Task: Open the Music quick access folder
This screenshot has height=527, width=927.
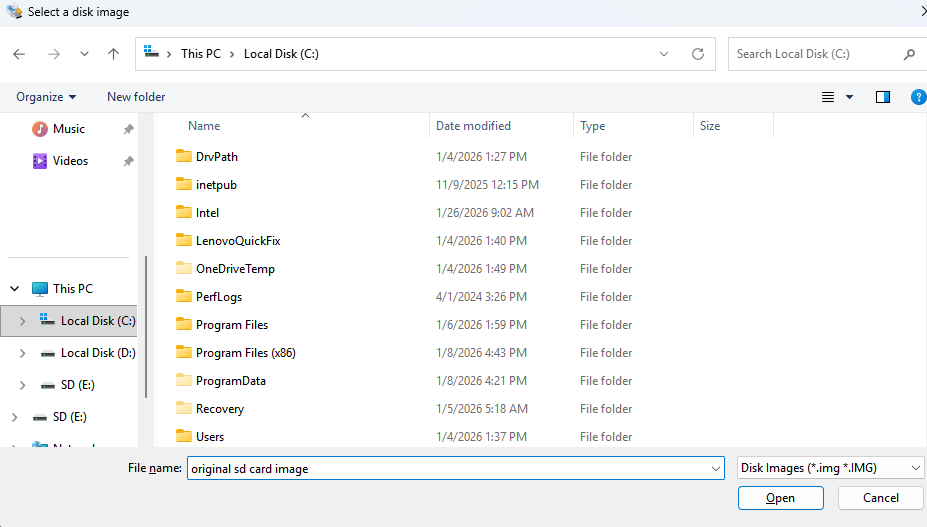Action: pyautogui.click(x=68, y=129)
